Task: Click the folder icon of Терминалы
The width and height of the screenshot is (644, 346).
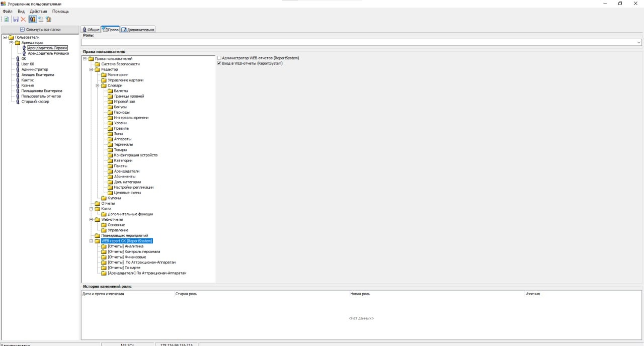Action: point(110,144)
